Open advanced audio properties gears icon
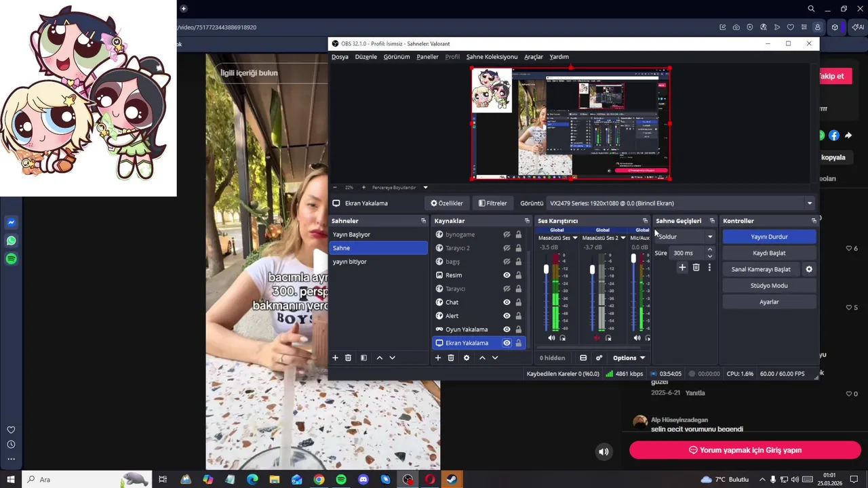Image resolution: width=868 pixels, height=488 pixels. (x=599, y=358)
